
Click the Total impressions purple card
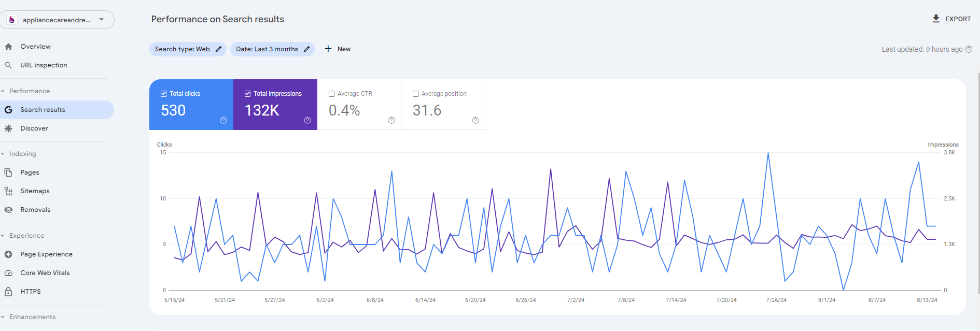(x=275, y=105)
